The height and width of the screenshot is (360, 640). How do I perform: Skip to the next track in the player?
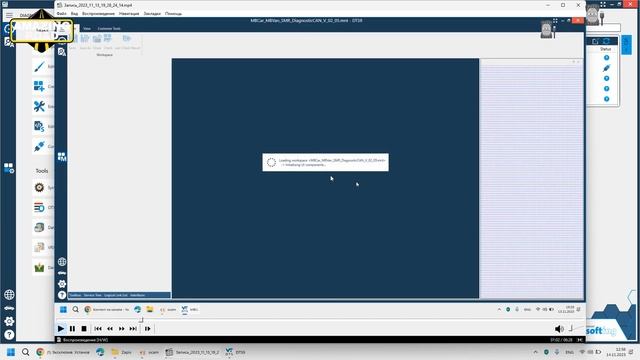pos(133,329)
